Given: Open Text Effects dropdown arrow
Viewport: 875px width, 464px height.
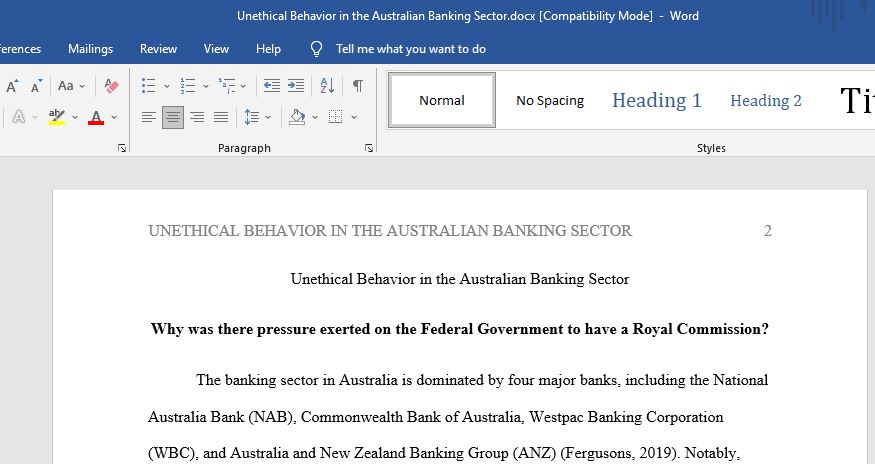Looking at the screenshot, I should (35, 117).
